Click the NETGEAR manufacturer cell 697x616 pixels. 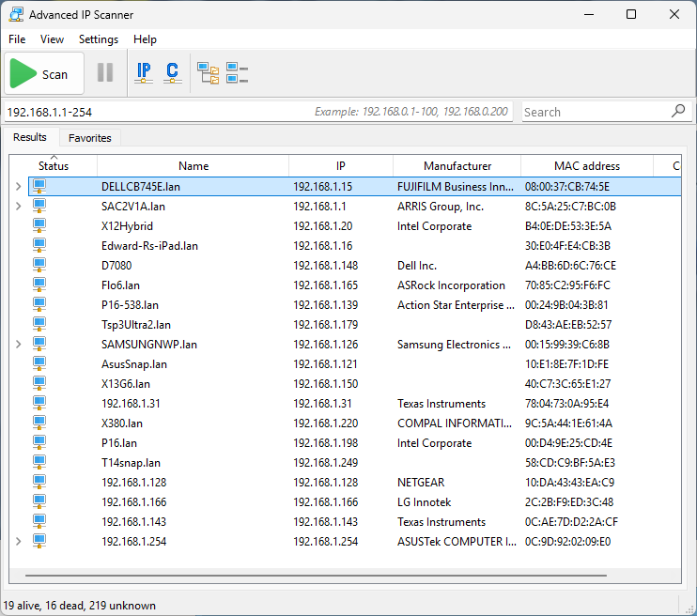click(x=421, y=483)
